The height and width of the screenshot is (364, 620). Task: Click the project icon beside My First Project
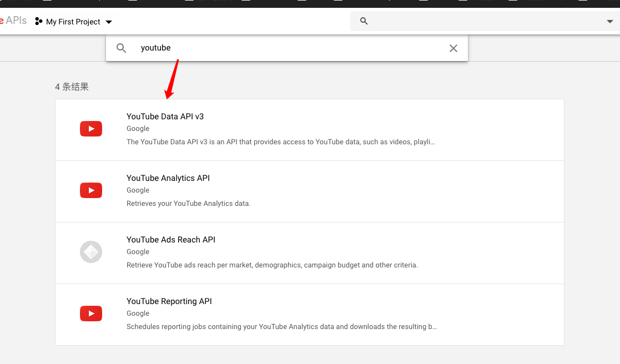click(38, 21)
